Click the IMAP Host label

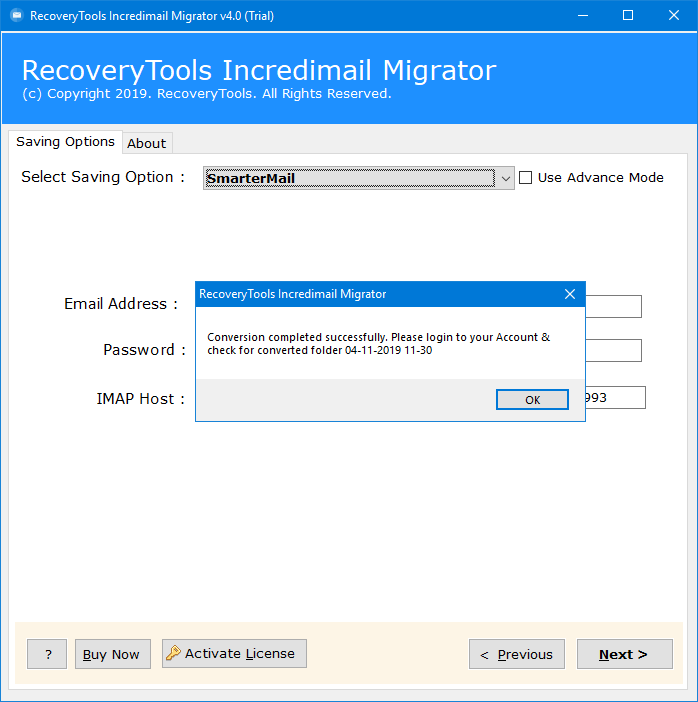pos(141,398)
